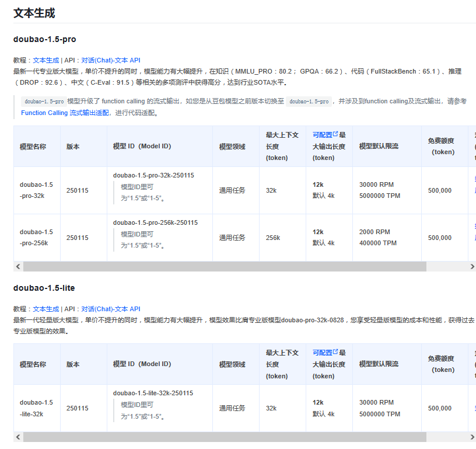Click first inline code tag doubao-1.5-pro in note
This screenshot has height=449, width=476.
click(x=44, y=102)
